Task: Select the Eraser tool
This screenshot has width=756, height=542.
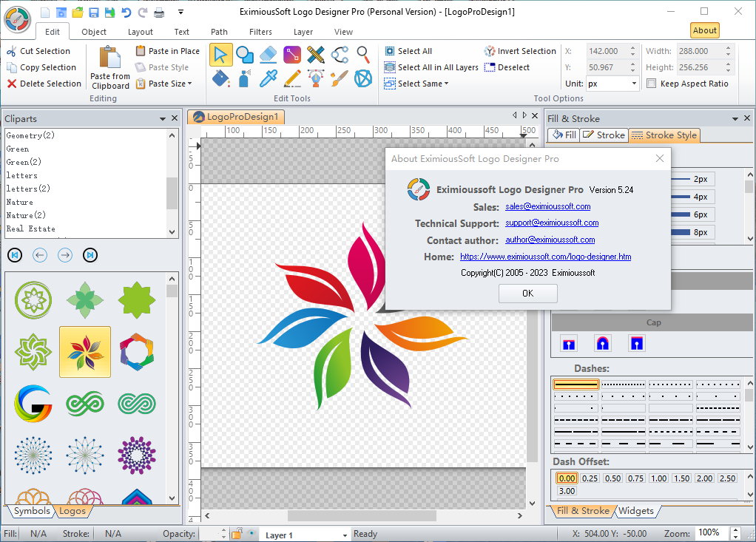Action: 269,54
